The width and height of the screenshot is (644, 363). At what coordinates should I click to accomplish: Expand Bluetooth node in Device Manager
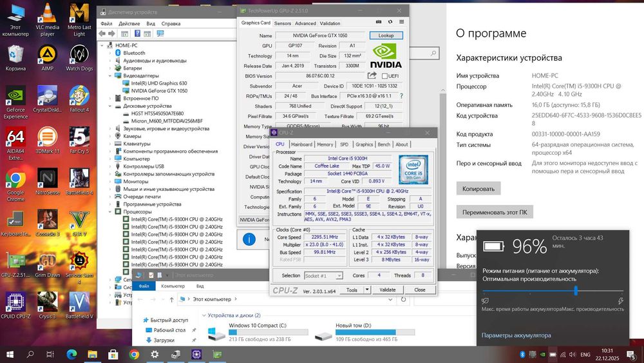tap(110, 53)
